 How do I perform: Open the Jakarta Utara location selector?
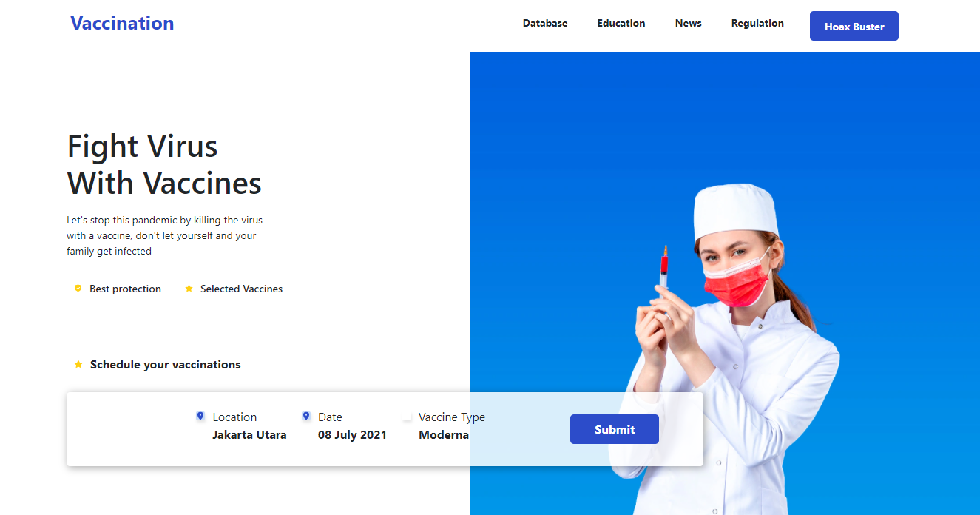tap(249, 435)
